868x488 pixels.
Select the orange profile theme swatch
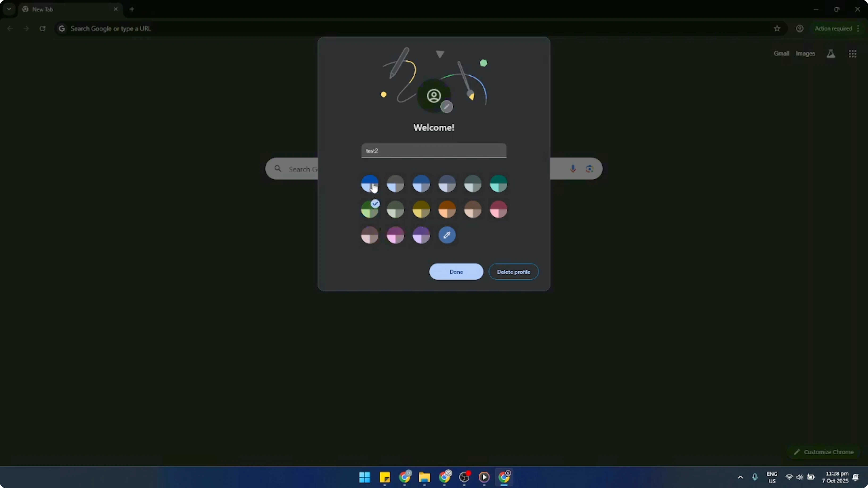pyautogui.click(x=447, y=209)
